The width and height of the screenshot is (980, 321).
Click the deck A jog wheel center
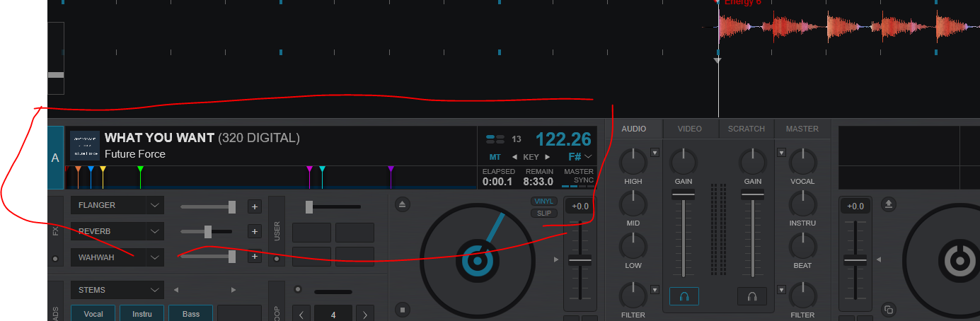478,261
